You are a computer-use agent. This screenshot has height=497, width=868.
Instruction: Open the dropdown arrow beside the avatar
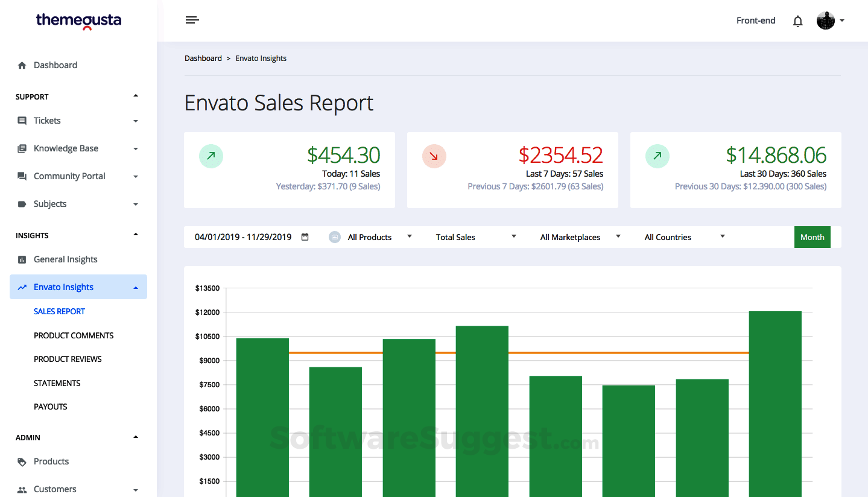tap(842, 21)
